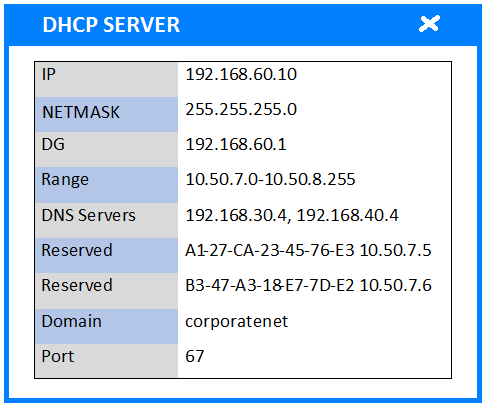The height and width of the screenshot is (407, 487).
Task: Select the Port label cell
Action: (106, 361)
